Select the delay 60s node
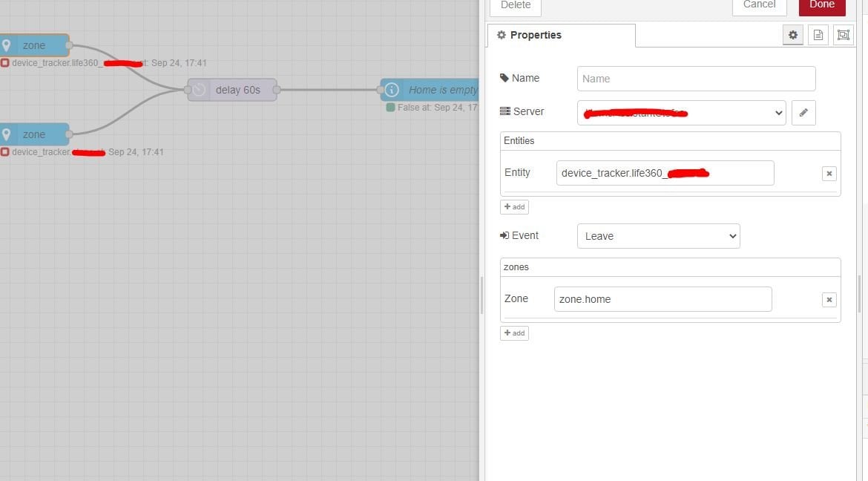Image resolution: width=868 pixels, height=481 pixels. click(232, 90)
